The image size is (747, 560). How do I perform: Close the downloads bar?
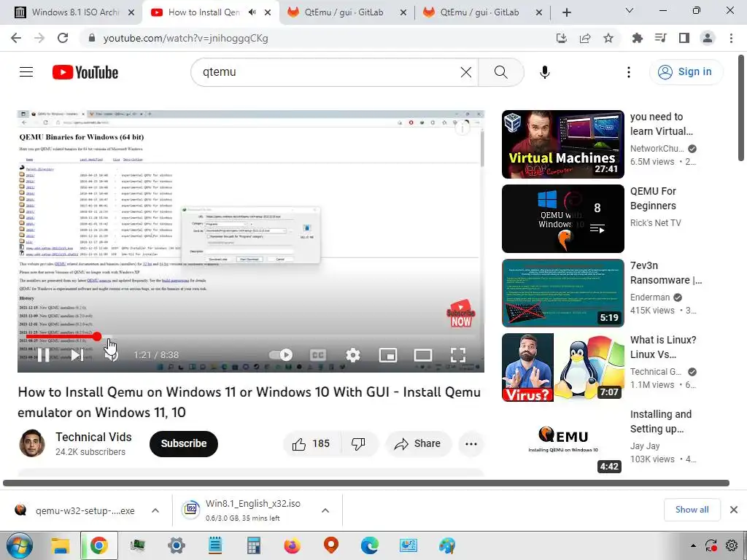coord(734,510)
